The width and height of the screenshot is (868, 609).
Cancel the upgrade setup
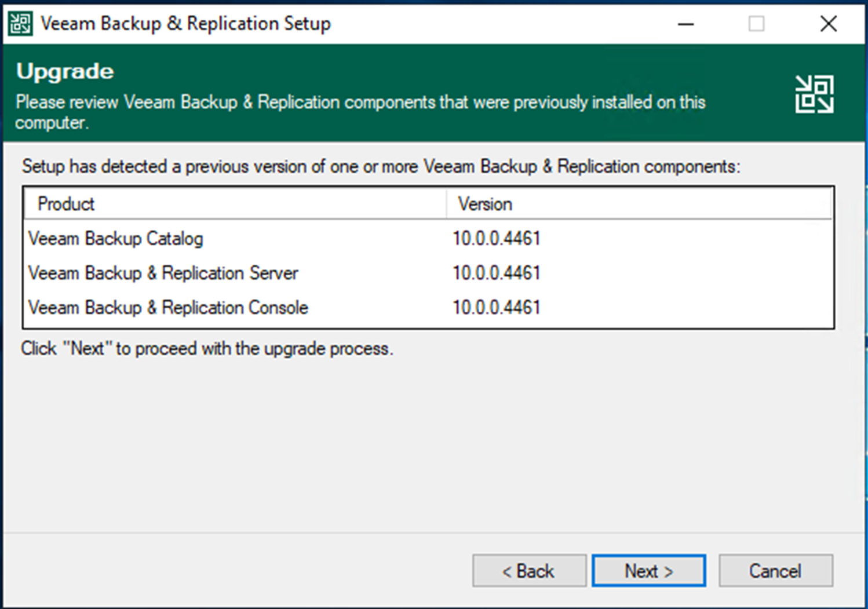(x=775, y=571)
